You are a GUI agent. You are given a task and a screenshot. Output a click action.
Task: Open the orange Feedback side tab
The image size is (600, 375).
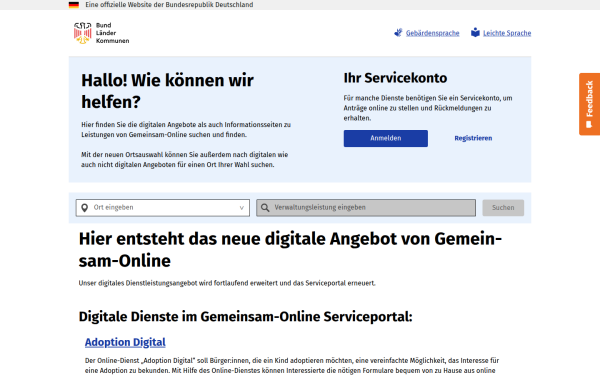(x=589, y=104)
